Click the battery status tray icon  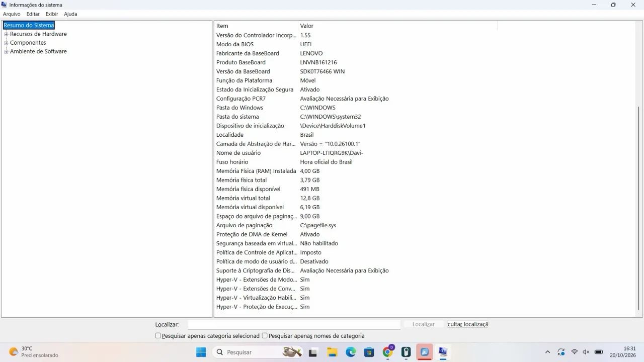pos(599,352)
